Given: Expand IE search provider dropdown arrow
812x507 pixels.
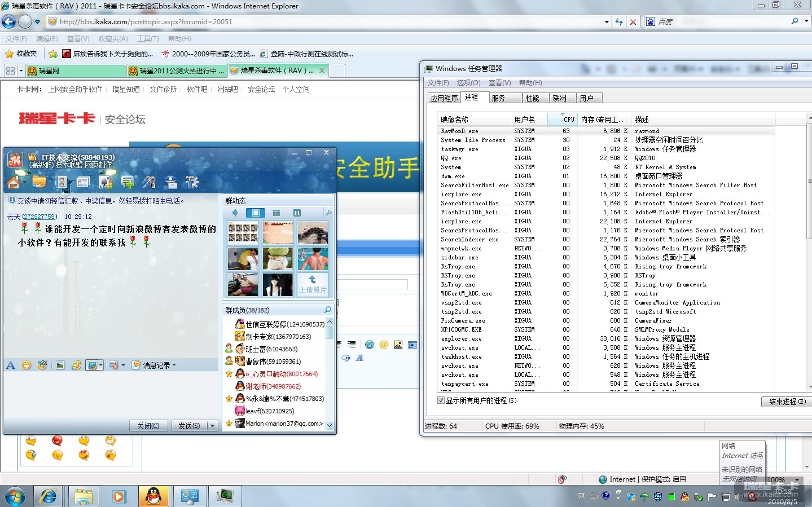Looking at the screenshot, I should pos(806,21).
